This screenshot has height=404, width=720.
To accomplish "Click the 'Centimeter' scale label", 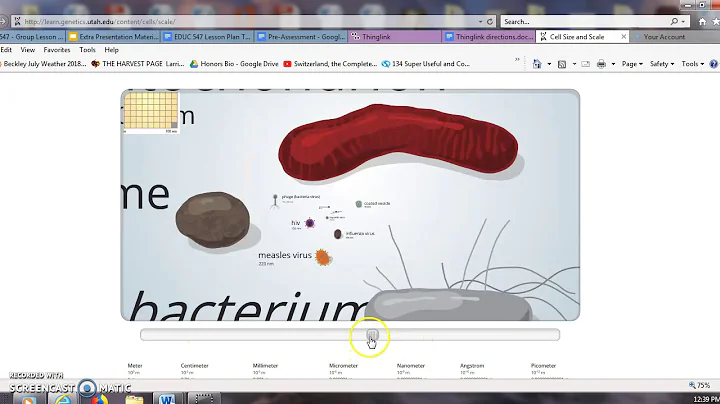I will click(x=194, y=366).
